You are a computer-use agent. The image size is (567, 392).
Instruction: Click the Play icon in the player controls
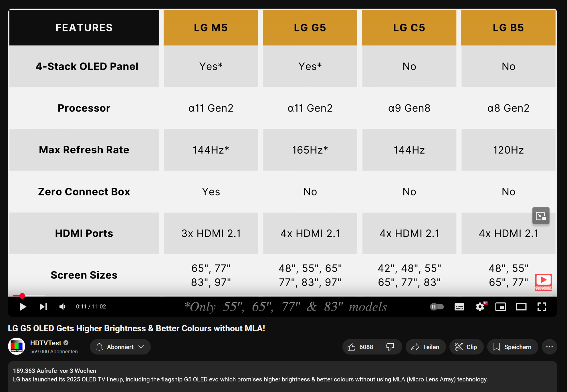point(23,306)
